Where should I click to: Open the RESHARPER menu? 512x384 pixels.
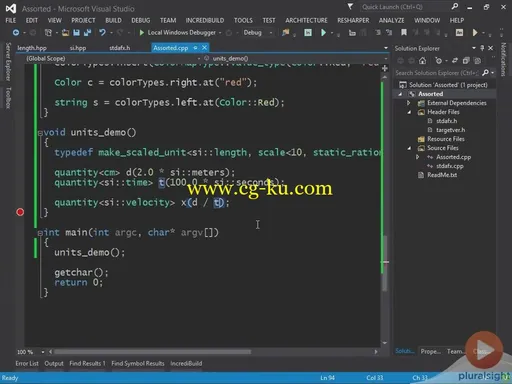(x=353, y=20)
